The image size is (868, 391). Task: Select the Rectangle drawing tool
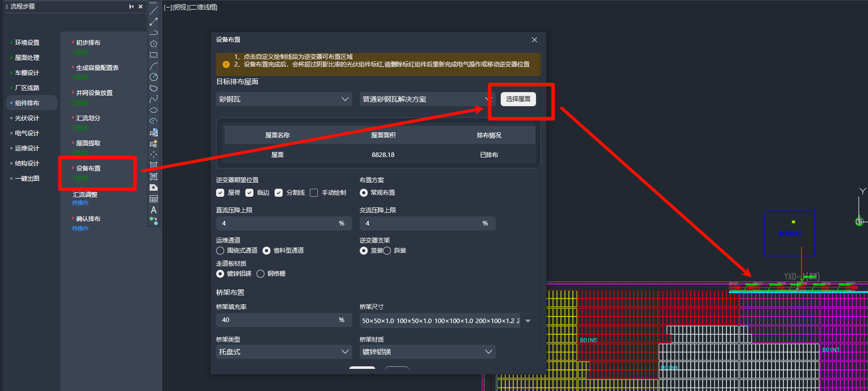[154, 55]
